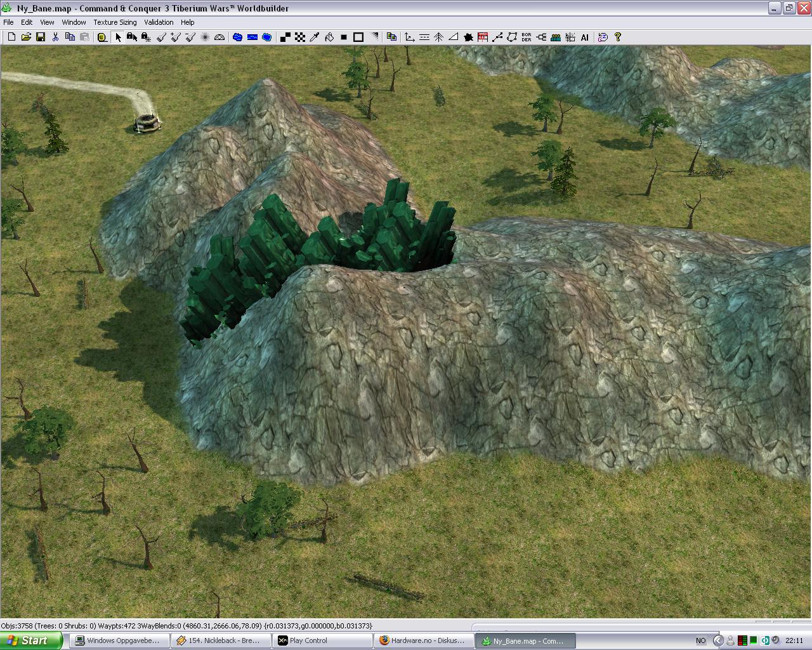Image resolution: width=812 pixels, height=650 pixels.
Task: Select the plain height brush tool
Action: click(161, 37)
